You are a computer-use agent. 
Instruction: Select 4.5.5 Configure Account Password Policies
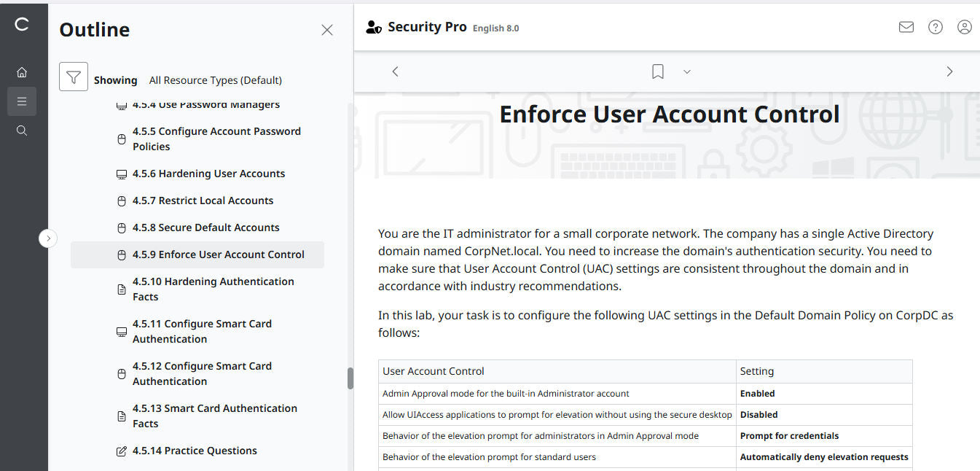point(216,139)
